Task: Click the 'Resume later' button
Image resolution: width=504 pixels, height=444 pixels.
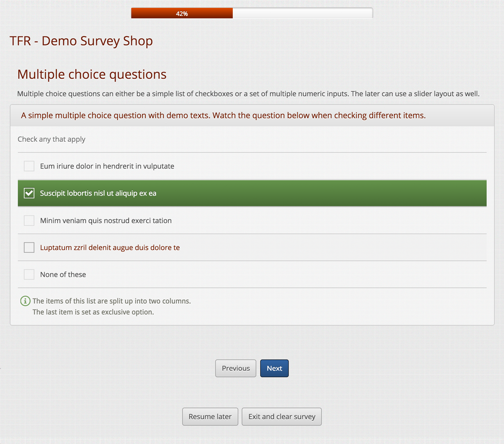Action: 210,416
